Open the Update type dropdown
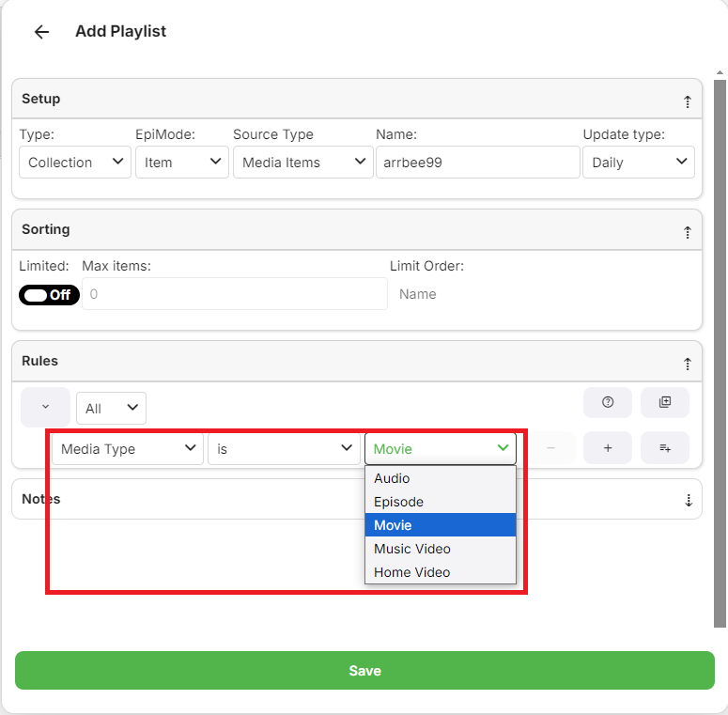The width and height of the screenshot is (728, 715). pos(639,163)
